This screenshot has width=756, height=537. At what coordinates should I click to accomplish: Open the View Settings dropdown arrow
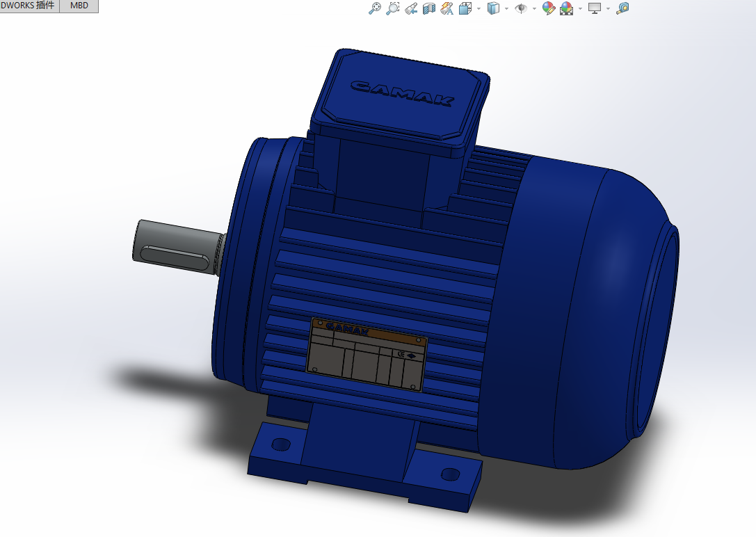[607, 8]
